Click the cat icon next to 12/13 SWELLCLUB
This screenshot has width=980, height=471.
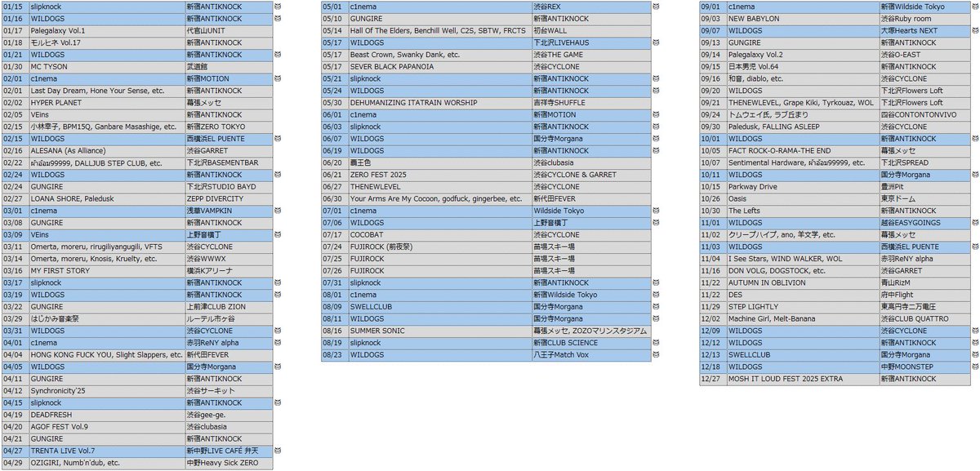pos(975,355)
